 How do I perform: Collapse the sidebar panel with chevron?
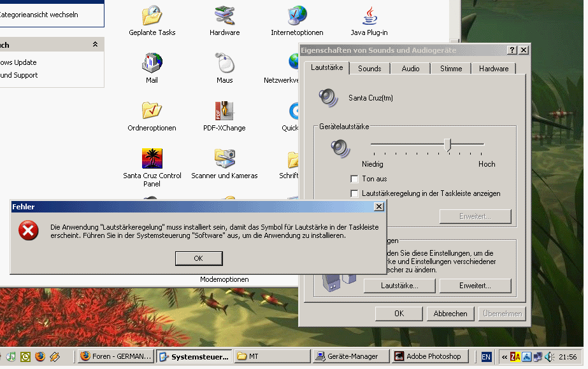[95, 45]
